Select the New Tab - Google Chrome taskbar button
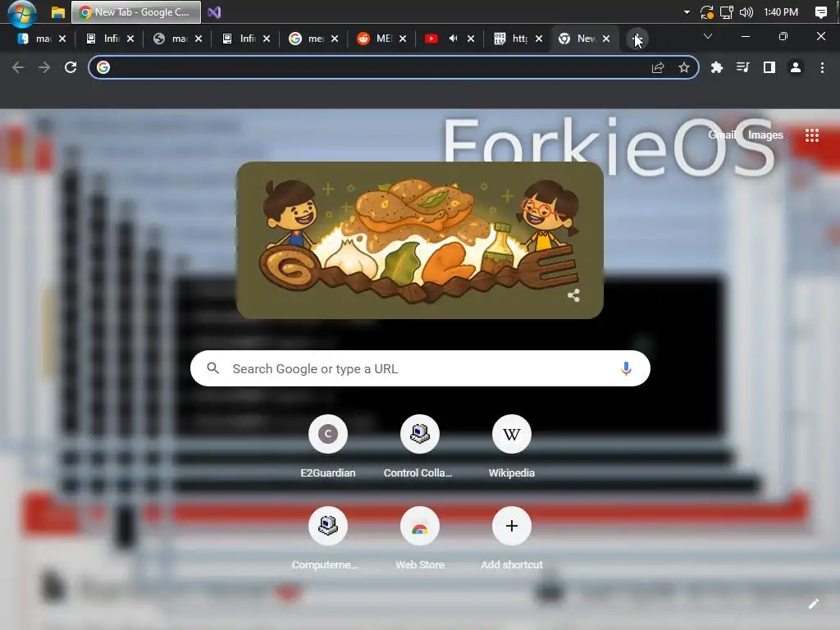Screen dimensions: 840x630 tap(136, 11)
